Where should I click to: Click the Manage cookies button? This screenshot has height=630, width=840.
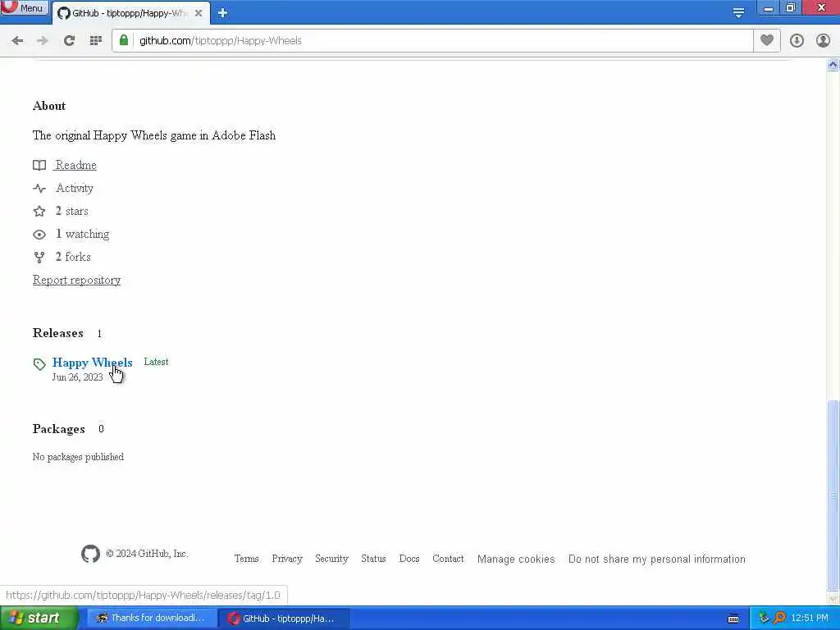516,559
